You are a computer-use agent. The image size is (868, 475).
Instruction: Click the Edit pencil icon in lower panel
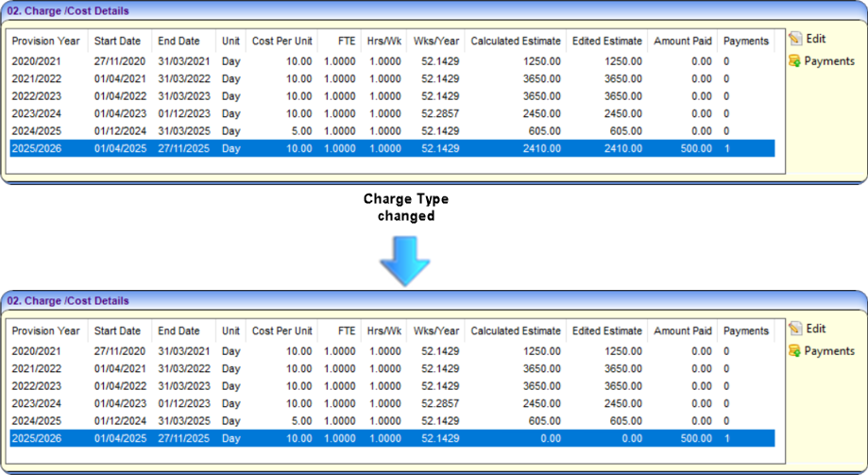pyautogui.click(x=795, y=329)
